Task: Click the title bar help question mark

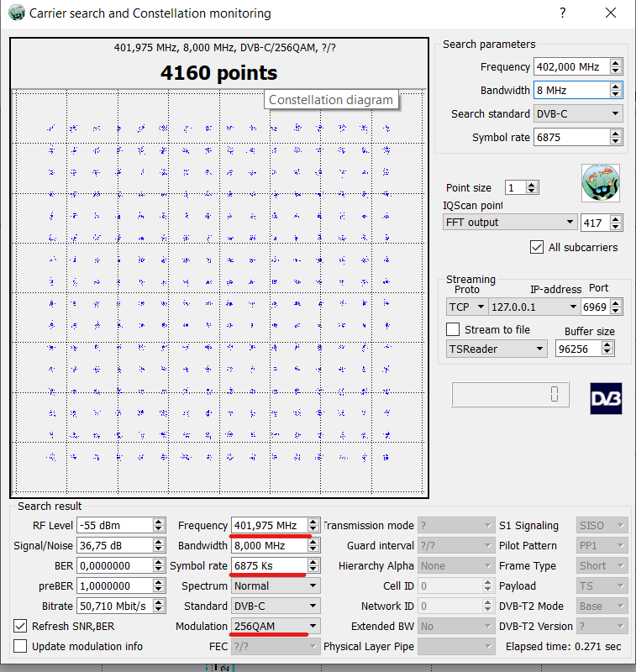Action: point(562,13)
